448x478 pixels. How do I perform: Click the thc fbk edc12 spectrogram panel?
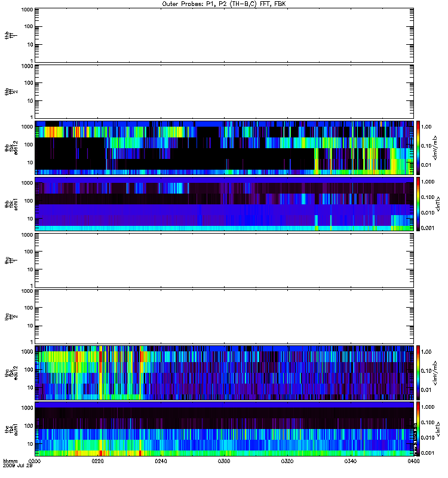[x=224, y=373]
